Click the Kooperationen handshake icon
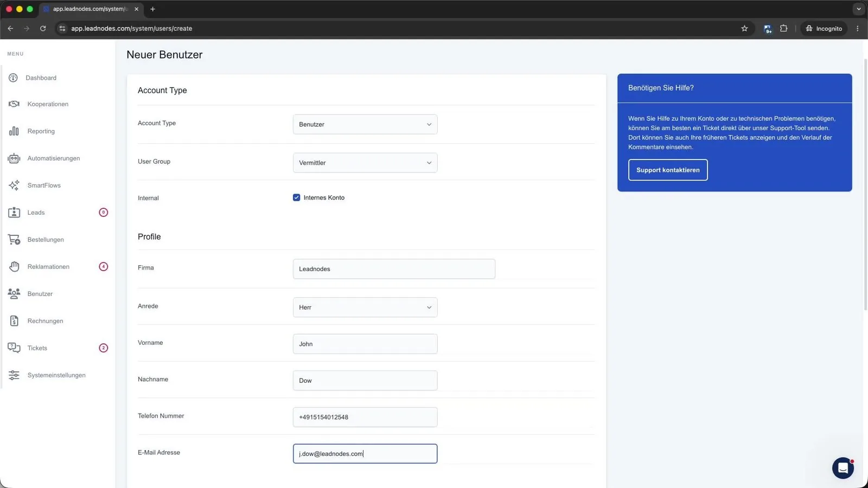The width and height of the screenshot is (868, 488). coord(14,104)
